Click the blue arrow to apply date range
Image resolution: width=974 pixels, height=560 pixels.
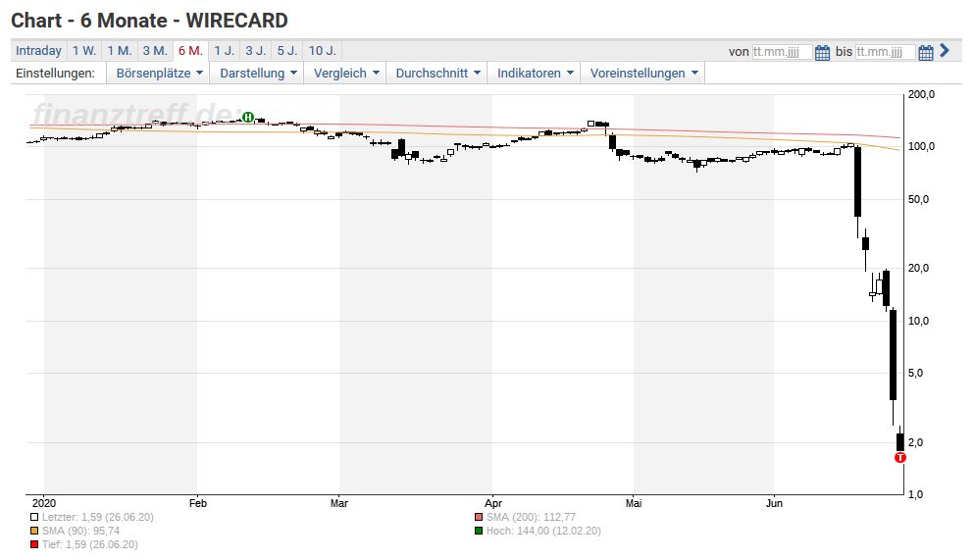click(x=945, y=50)
